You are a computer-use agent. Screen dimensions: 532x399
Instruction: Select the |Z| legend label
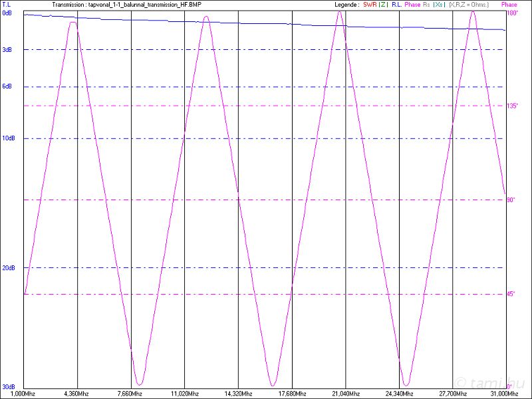[383, 5]
